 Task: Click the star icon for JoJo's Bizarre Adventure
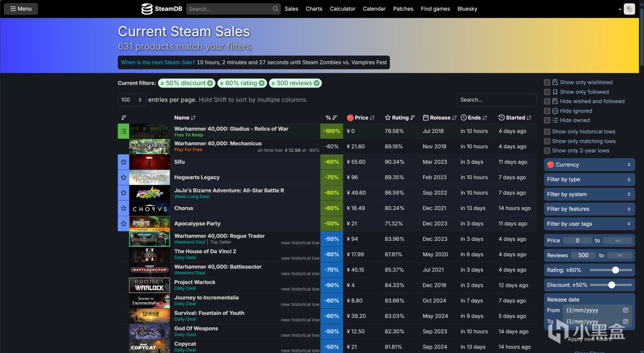123,193
